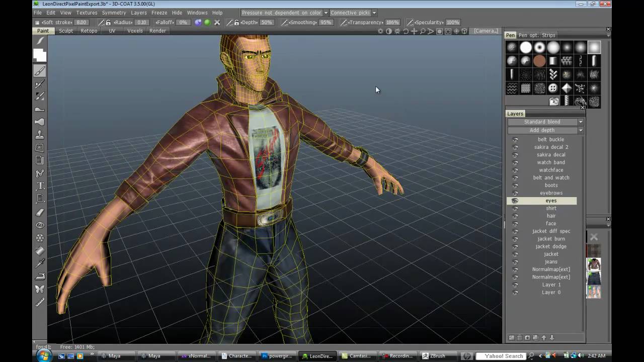The height and width of the screenshot is (362, 644).
Task: Open the Textures menu
Action: 87,13
